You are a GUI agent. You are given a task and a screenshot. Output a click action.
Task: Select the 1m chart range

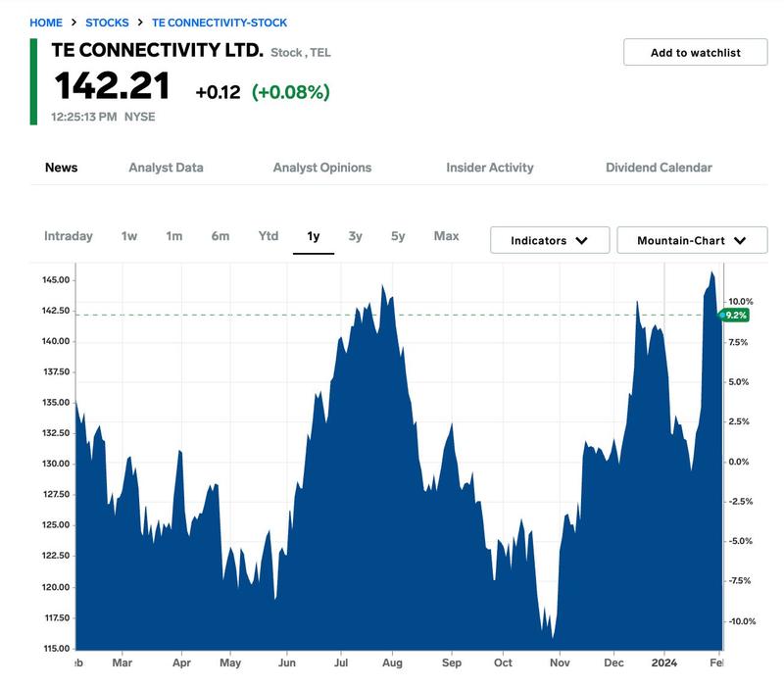pyautogui.click(x=174, y=236)
